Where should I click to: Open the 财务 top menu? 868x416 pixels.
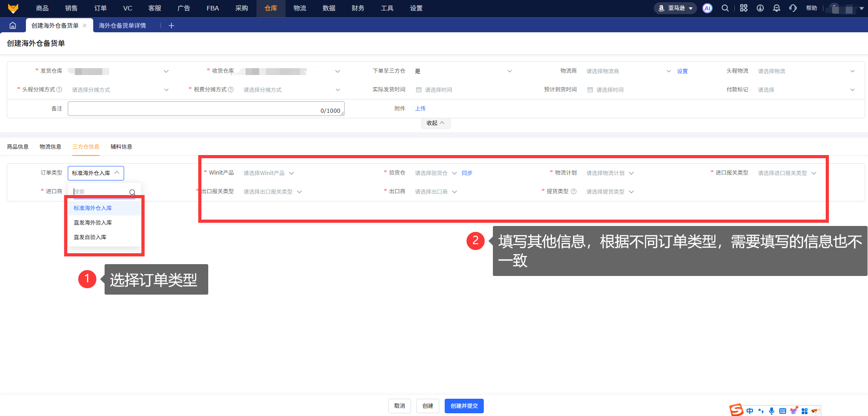tap(358, 8)
